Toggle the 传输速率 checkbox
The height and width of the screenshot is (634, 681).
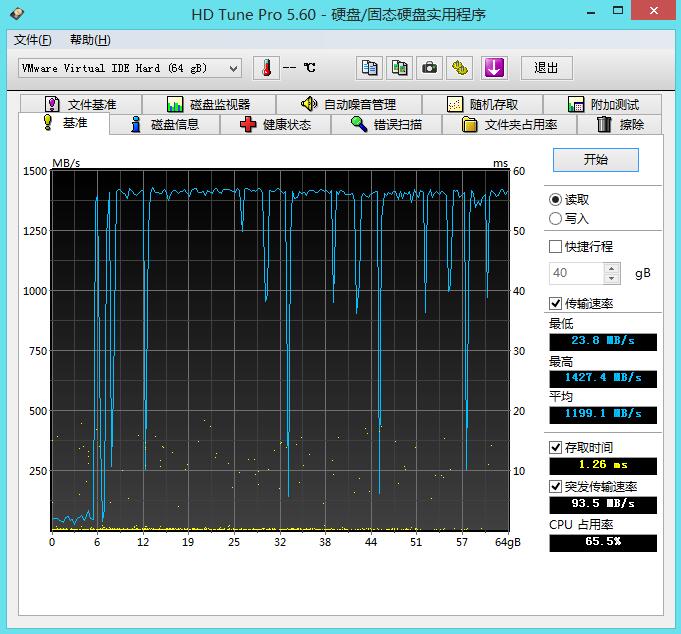click(x=555, y=303)
